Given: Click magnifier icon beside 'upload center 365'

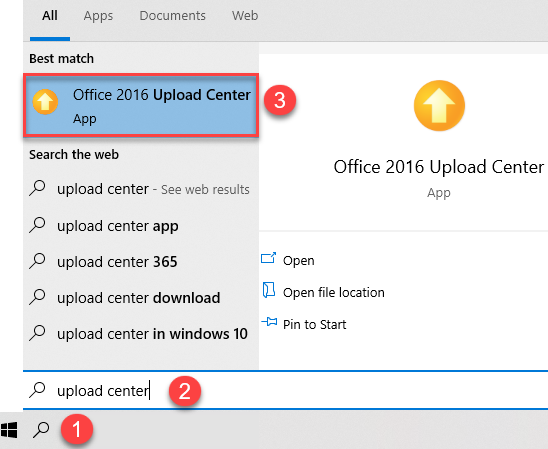Looking at the screenshot, I should point(37,261).
